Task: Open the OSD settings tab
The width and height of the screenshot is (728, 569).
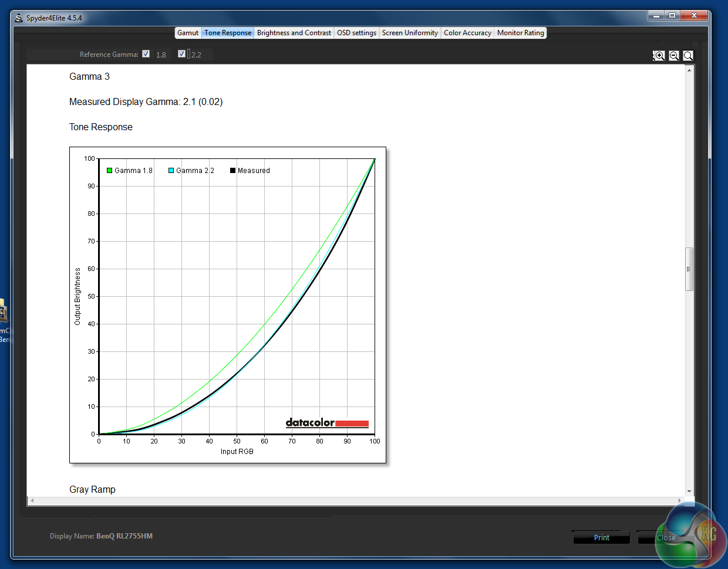Action: (x=356, y=33)
